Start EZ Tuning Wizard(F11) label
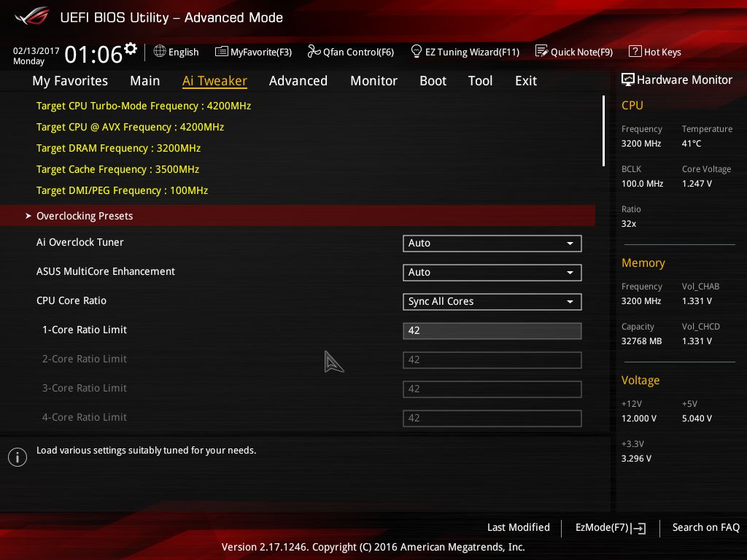Viewport: 747px width, 560px height. pos(472,52)
